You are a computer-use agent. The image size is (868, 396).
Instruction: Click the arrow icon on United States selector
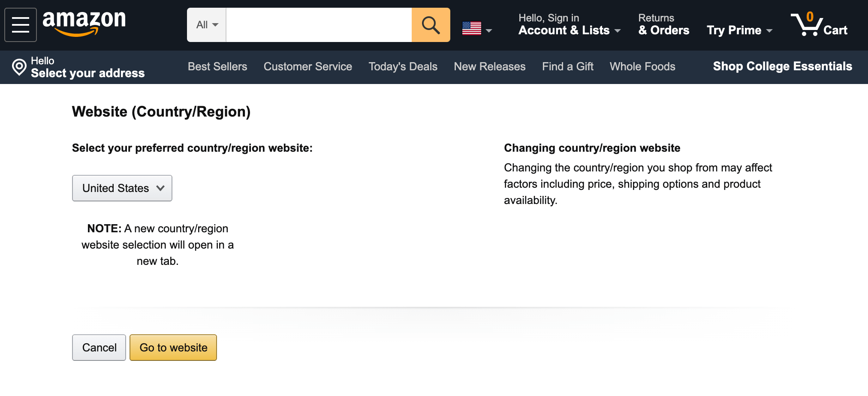[x=160, y=188]
